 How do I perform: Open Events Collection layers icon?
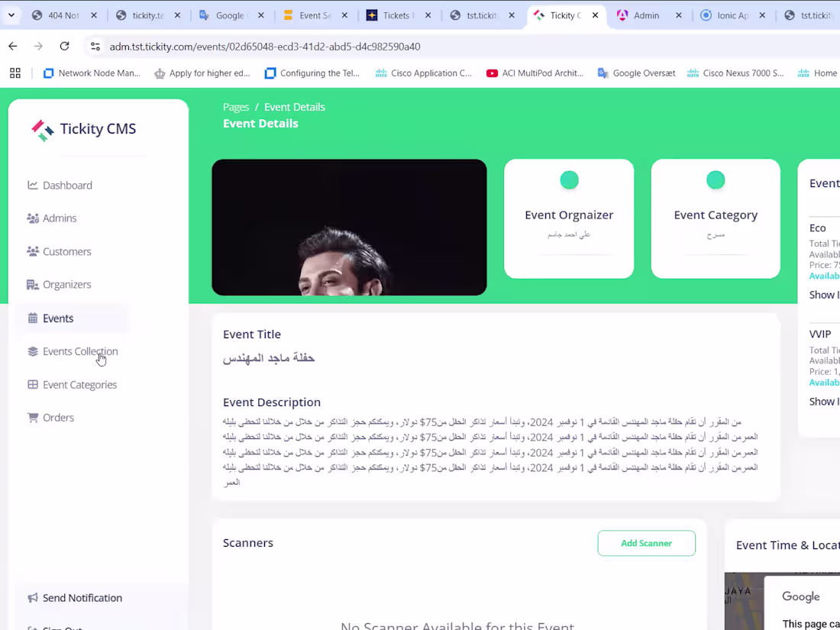coord(33,351)
